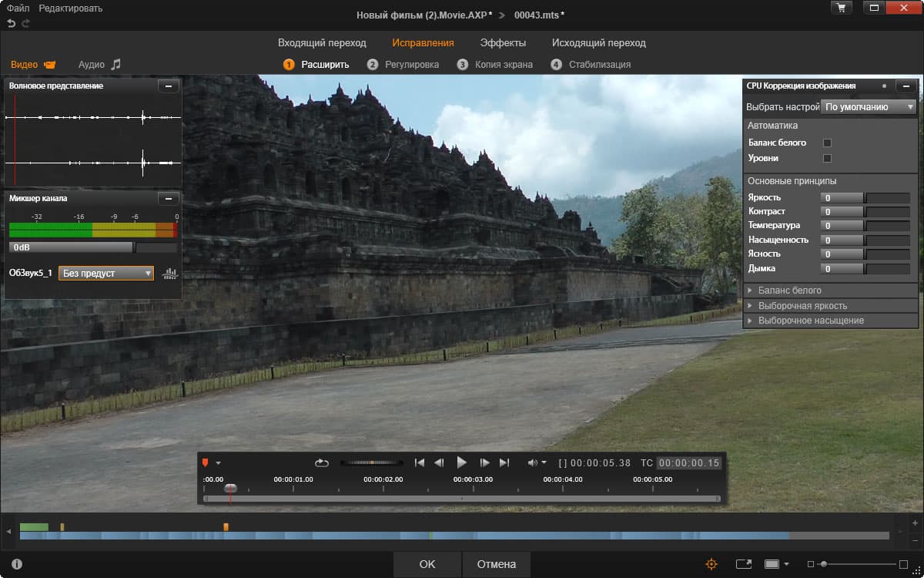The height and width of the screenshot is (578, 924).
Task: Jump to the clip start
Action: coord(420,462)
